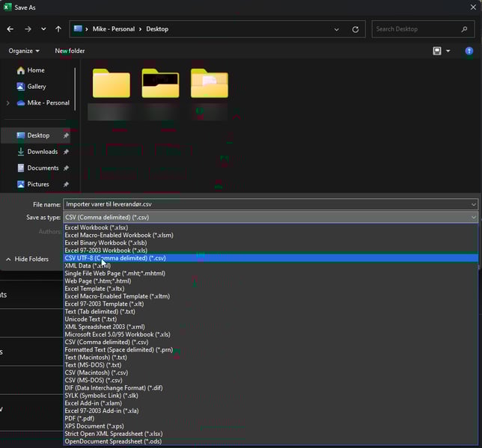482x448 pixels.
Task: Expand the Mike - Personal tree node
Action: pos(7,103)
